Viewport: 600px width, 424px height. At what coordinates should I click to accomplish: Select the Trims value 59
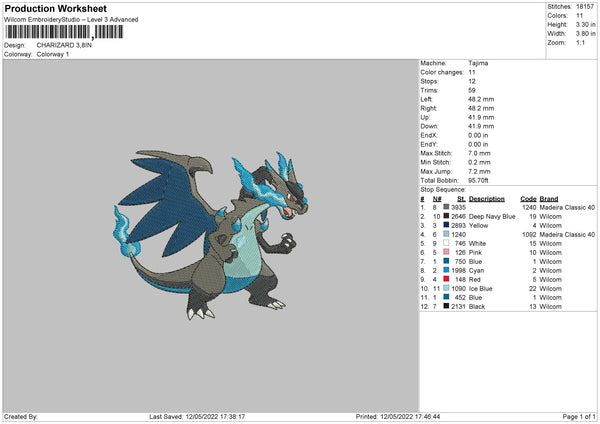coord(472,90)
